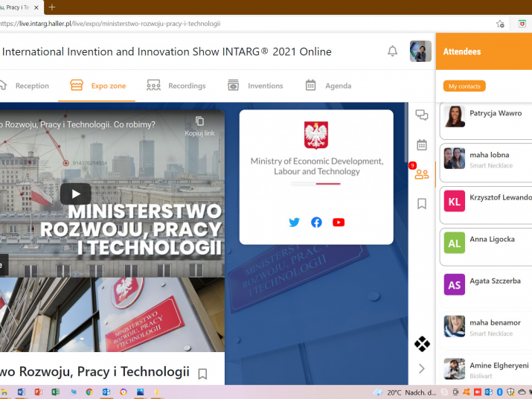Play the Ministerstwo Rozwoju video
The width and height of the screenshot is (532, 399).
point(75,194)
